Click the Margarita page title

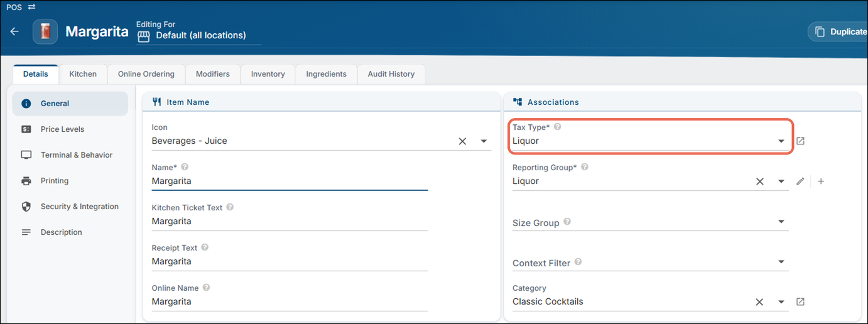(x=97, y=31)
